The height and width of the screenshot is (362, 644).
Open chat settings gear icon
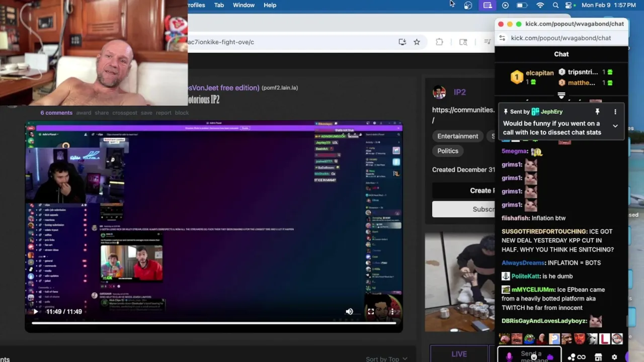[x=614, y=357]
